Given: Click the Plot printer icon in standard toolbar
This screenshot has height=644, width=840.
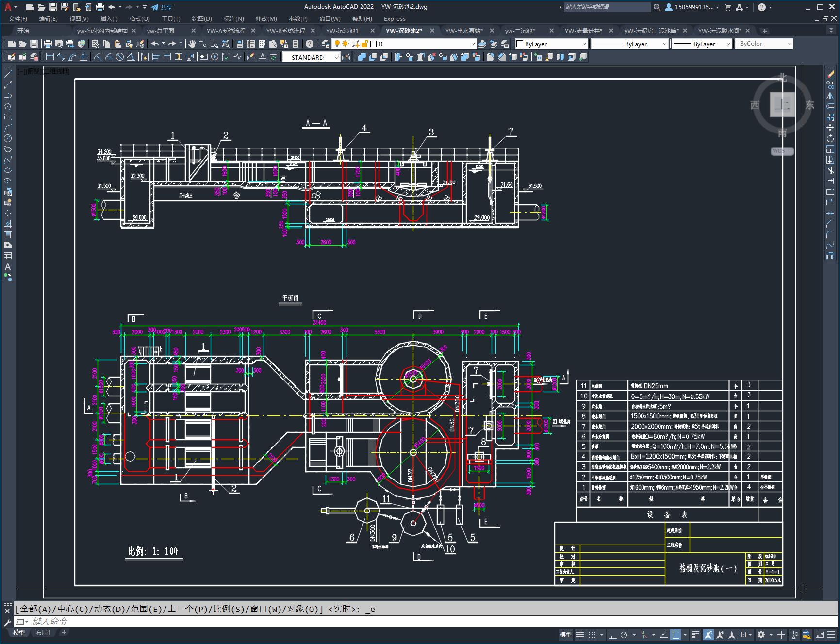Looking at the screenshot, I should [x=48, y=44].
